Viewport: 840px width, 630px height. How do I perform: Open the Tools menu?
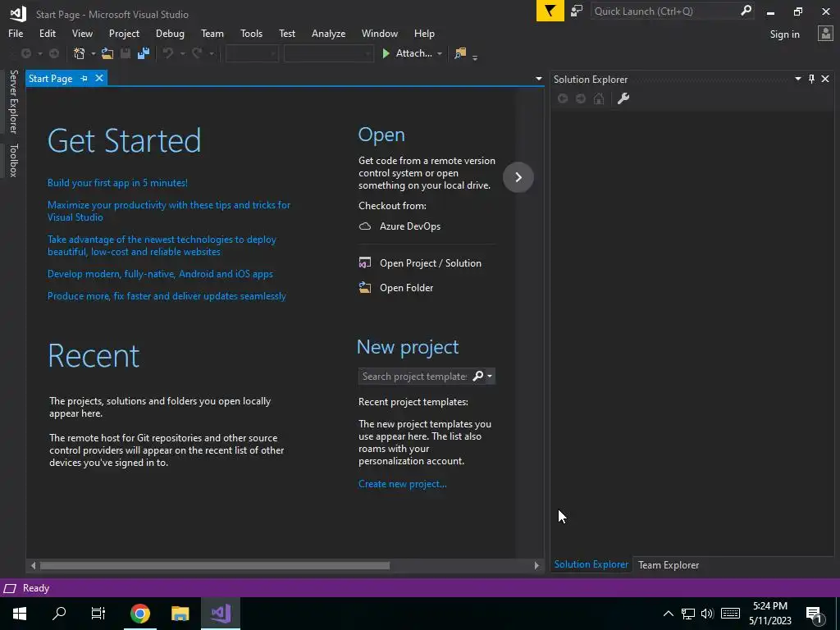(251, 33)
